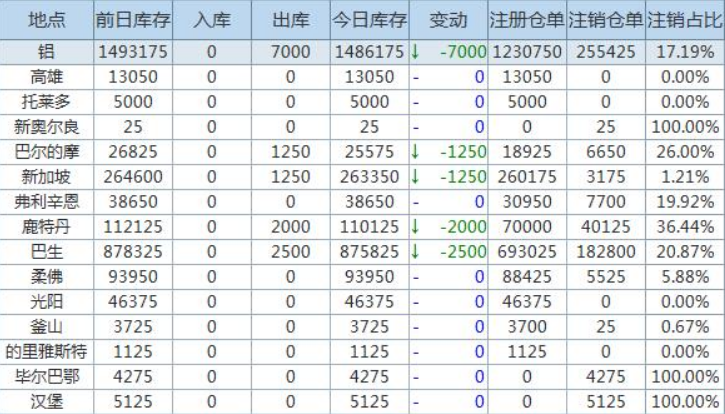Select the 铝 summary row label
The image size is (725, 414).
46,50
